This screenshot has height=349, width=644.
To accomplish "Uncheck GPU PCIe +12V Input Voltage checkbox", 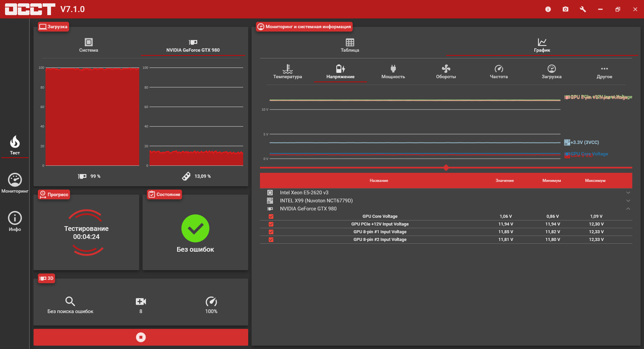I will click(x=271, y=224).
